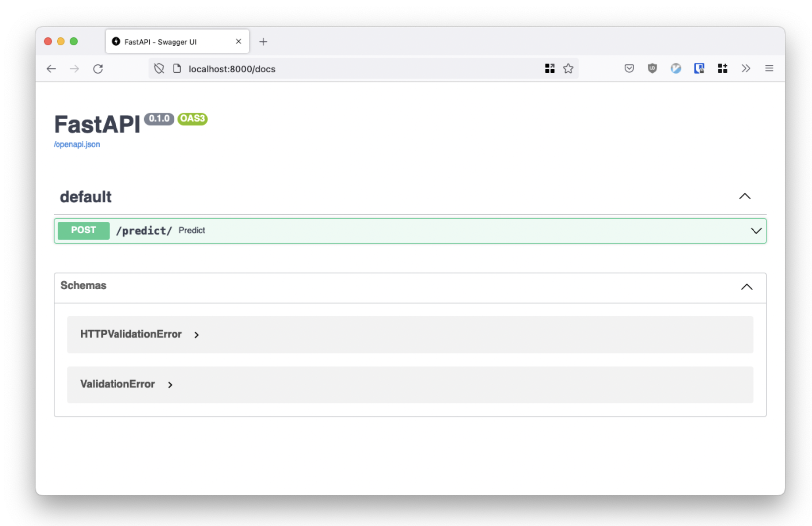Close the FastAPI - Swagger UI tab
The width and height of the screenshot is (812, 526).
(x=239, y=42)
